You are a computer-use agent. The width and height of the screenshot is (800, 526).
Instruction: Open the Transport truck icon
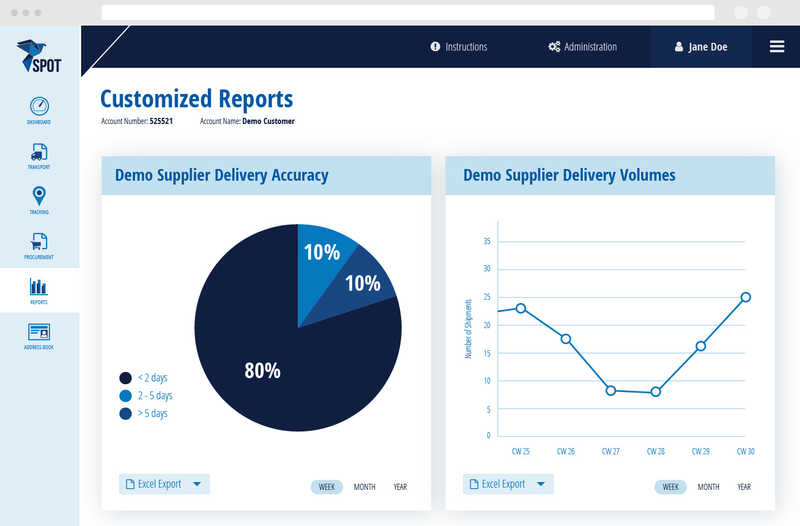coord(39,152)
